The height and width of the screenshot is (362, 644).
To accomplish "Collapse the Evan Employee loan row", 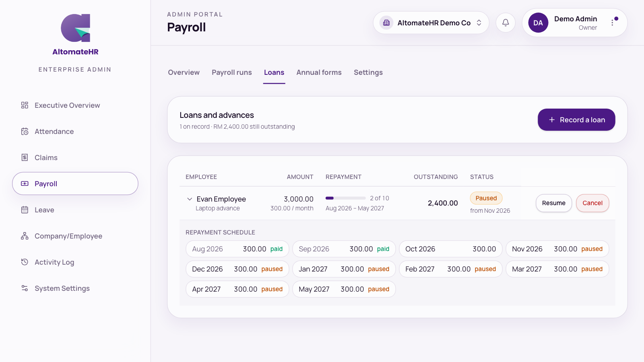I will 190,199.
